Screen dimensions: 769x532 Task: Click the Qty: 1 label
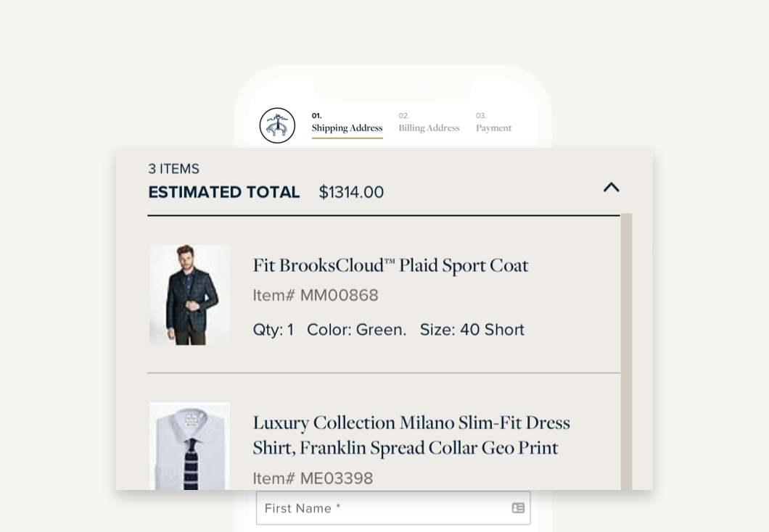point(274,330)
